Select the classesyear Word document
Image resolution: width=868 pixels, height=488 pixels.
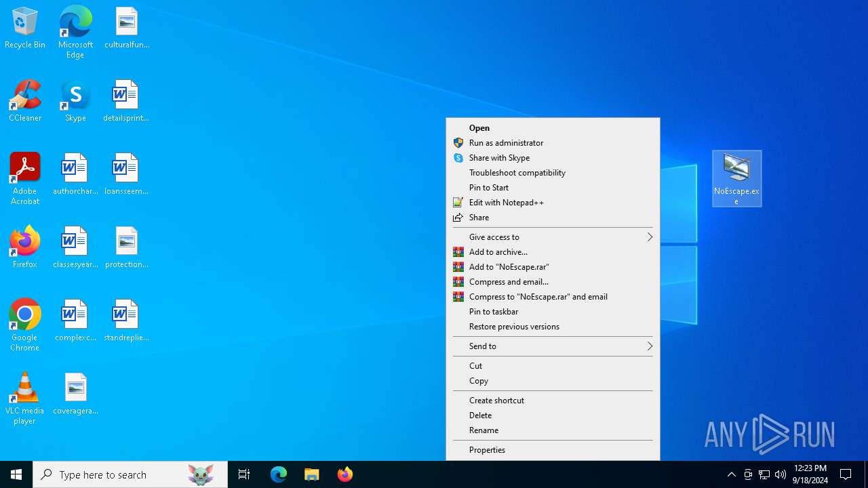75,248
